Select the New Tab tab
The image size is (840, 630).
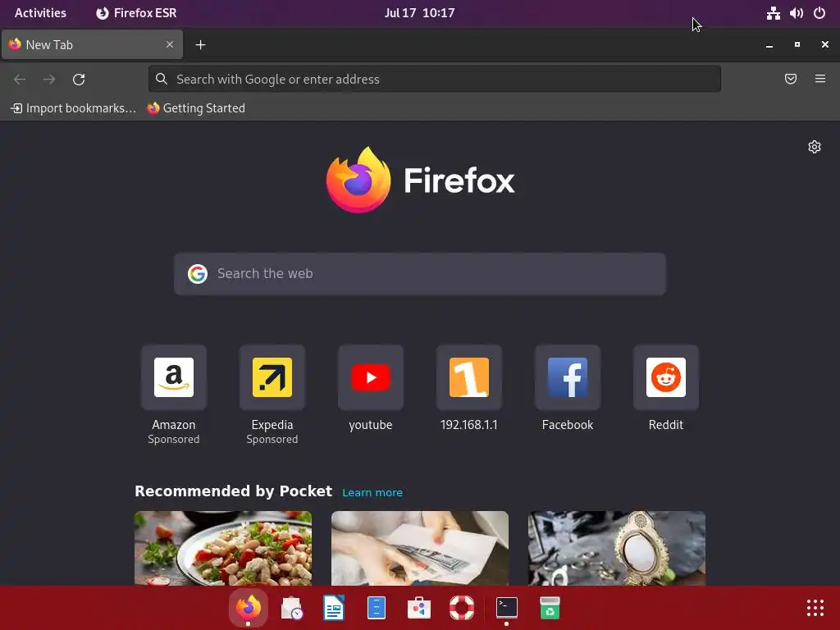click(x=92, y=44)
